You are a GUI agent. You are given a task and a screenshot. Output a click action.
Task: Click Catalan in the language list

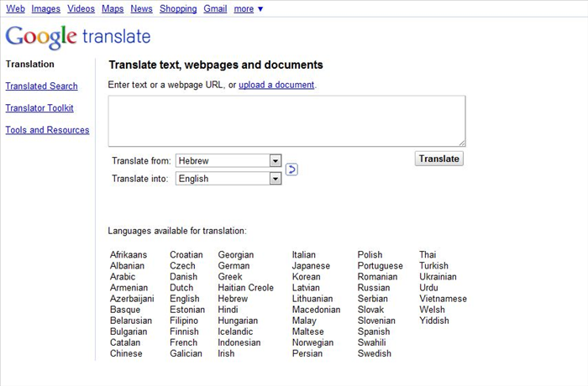click(125, 342)
